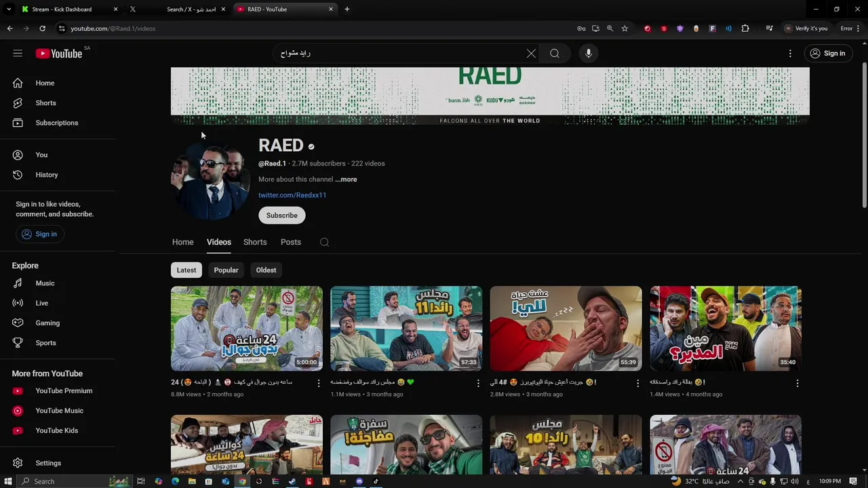Switch to the channel Shorts tab

coord(255,242)
